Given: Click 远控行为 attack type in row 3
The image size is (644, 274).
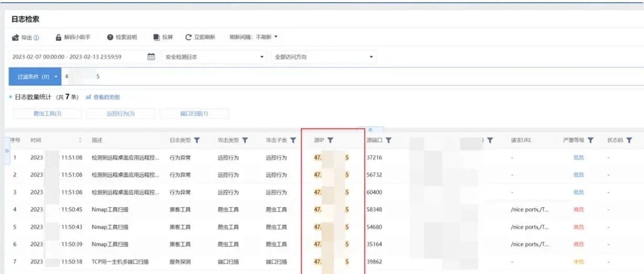Looking at the screenshot, I should pyautogui.click(x=228, y=192).
